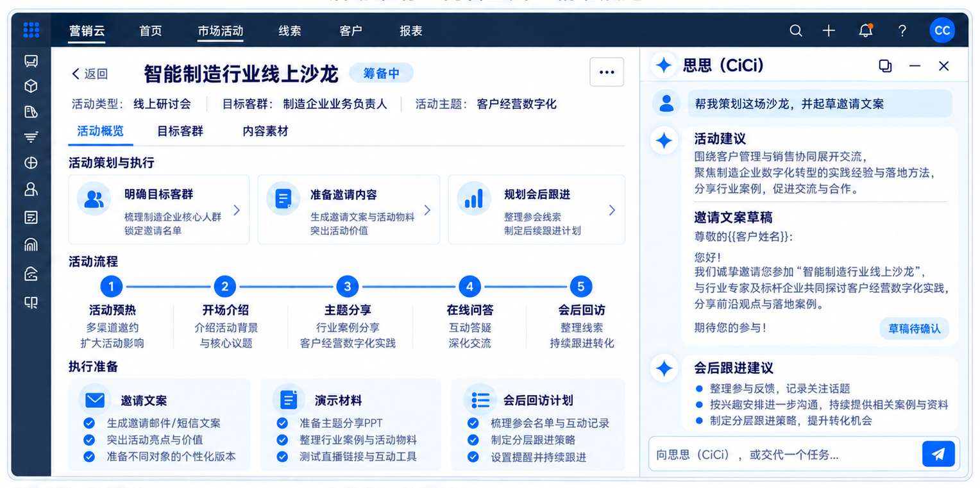Open the 报表 menu

point(411,30)
